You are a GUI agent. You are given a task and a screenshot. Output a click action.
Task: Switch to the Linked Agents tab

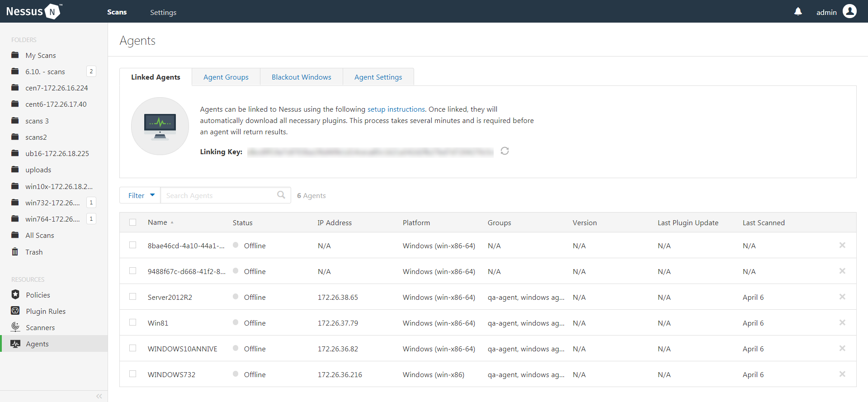[156, 77]
